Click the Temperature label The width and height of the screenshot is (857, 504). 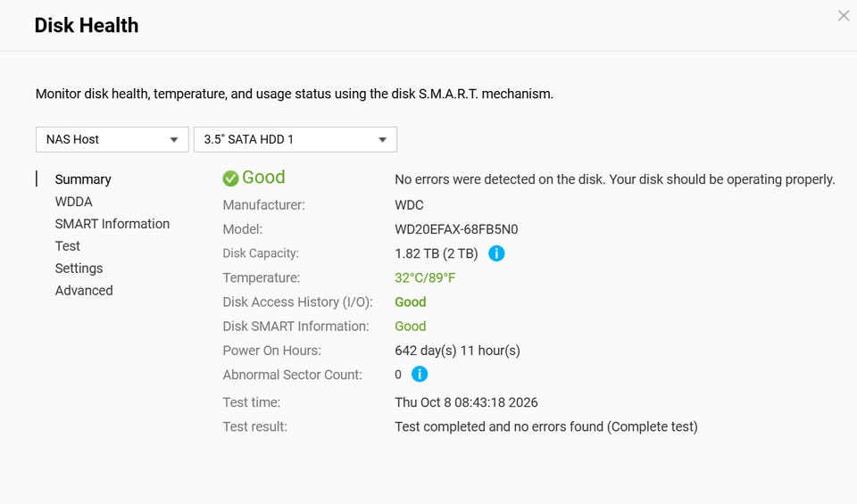point(262,278)
